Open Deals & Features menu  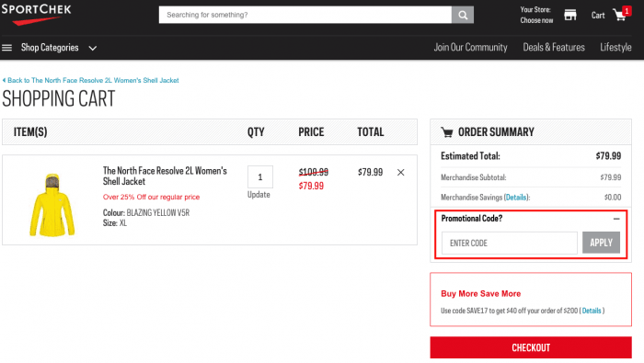pyautogui.click(x=554, y=47)
